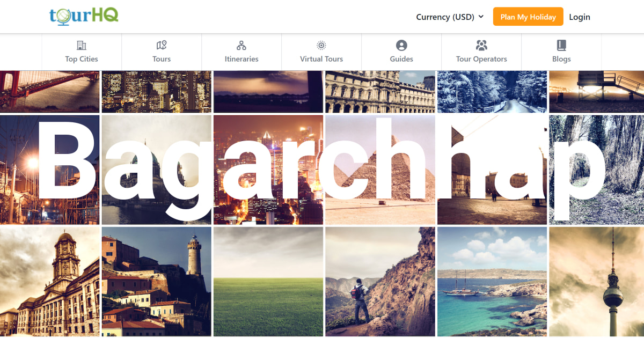Open the Tour Operators menu label
Viewport: 644px width, 338px height.
pyautogui.click(x=481, y=59)
